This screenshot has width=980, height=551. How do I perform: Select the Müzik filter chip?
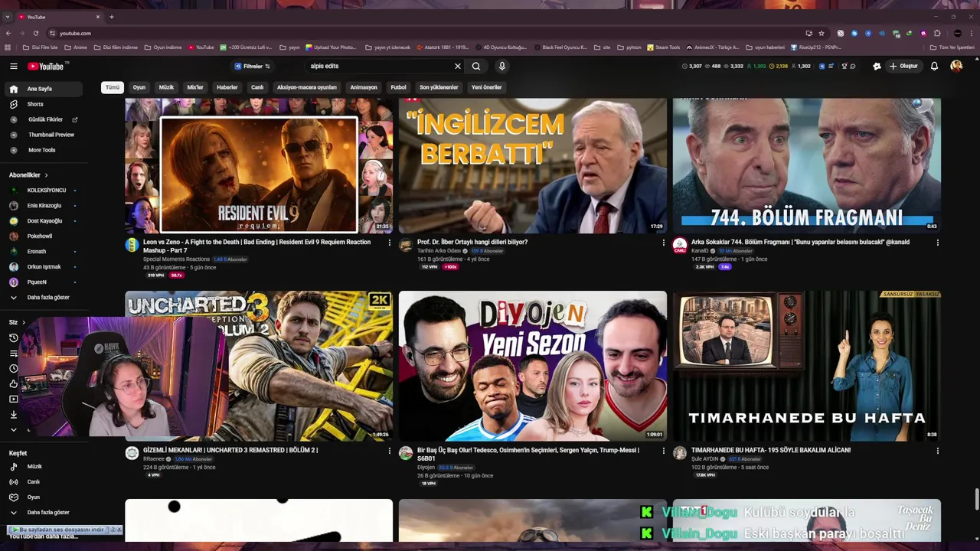click(x=166, y=87)
